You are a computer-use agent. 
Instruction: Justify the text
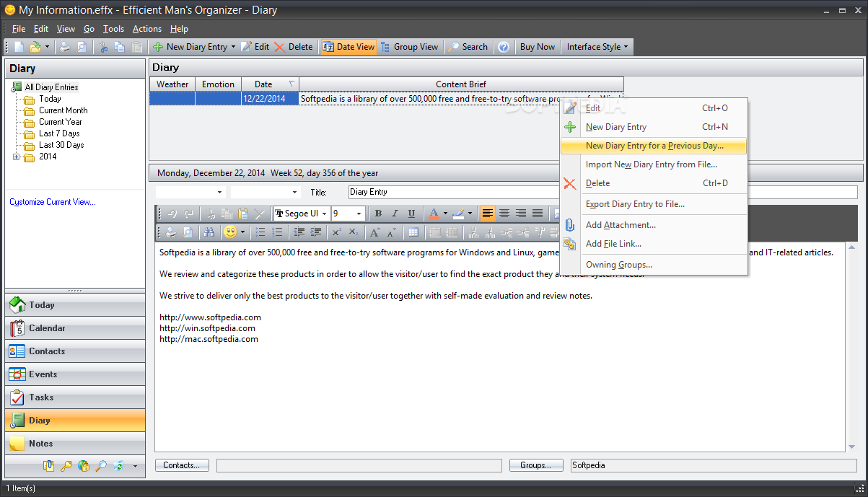538,214
